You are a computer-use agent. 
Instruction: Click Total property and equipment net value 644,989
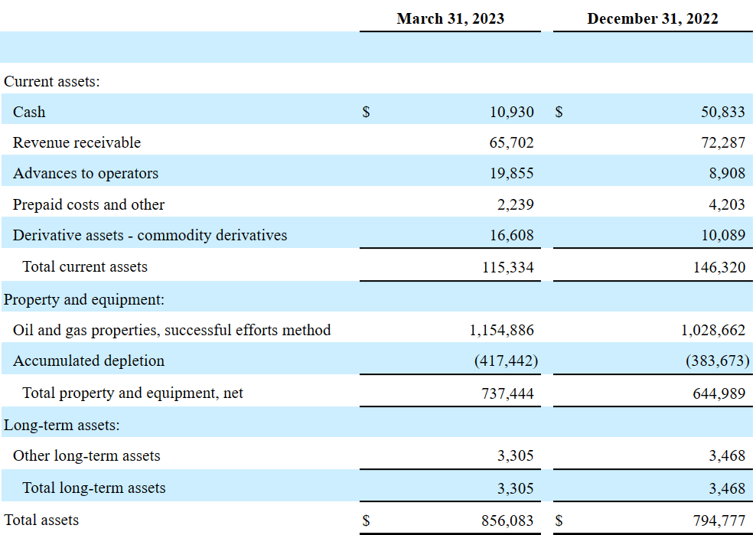click(724, 393)
